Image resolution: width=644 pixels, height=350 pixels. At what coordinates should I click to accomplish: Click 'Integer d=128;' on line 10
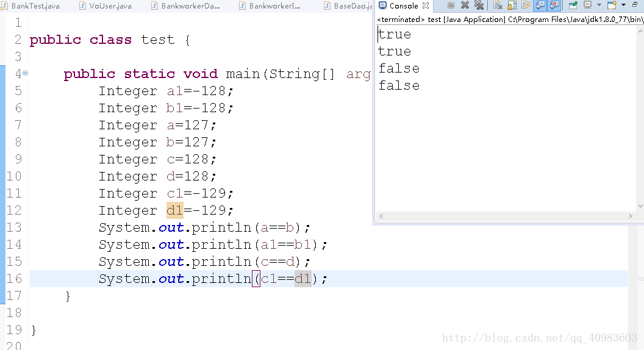pos(157,176)
